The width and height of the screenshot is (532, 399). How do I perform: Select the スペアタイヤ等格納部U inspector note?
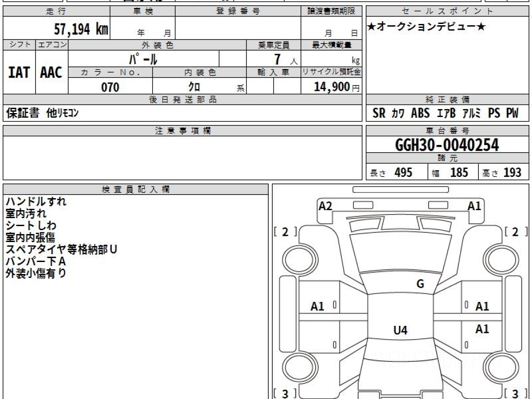[61, 250]
